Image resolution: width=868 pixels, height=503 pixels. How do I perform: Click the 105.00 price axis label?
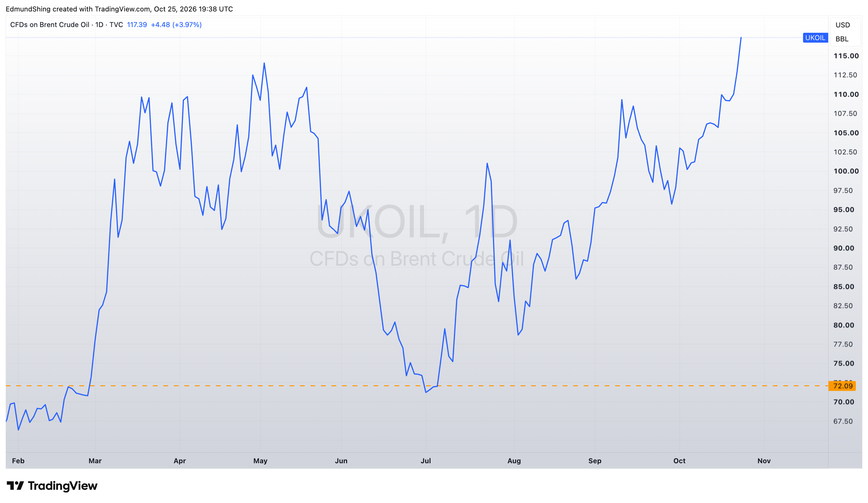846,133
